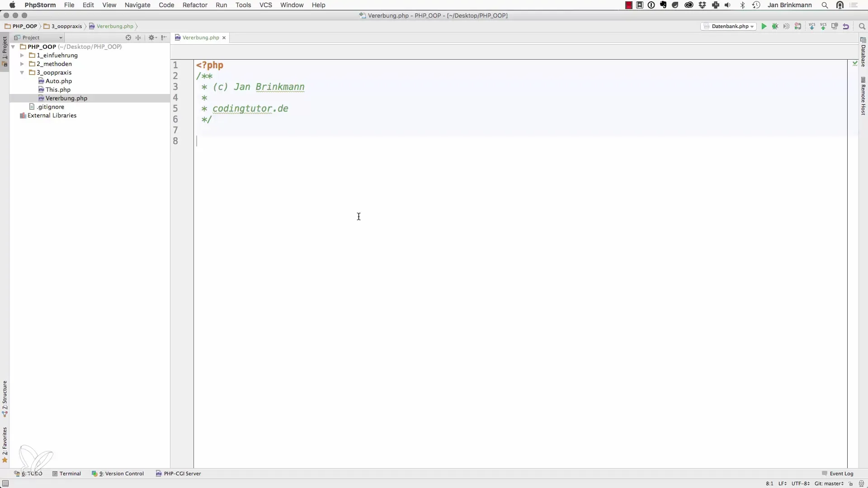868x488 pixels.
Task: Open Search Everywhere magnifier in toolbar
Action: pyautogui.click(x=862, y=26)
